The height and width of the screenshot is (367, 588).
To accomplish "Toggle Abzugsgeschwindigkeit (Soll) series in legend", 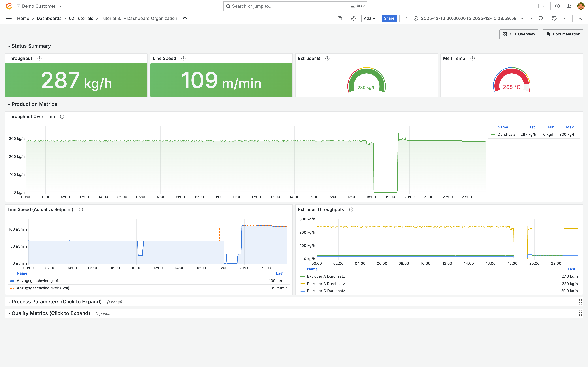I will 43,288.
